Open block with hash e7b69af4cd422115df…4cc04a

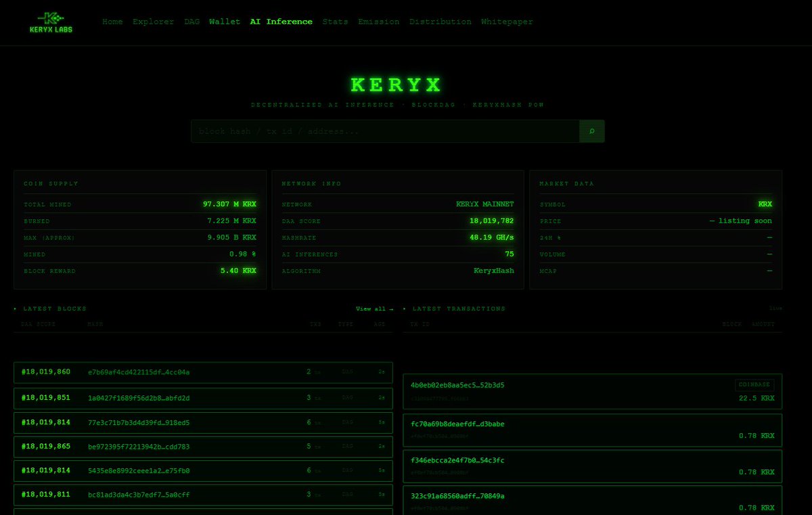(x=139, y=372)
